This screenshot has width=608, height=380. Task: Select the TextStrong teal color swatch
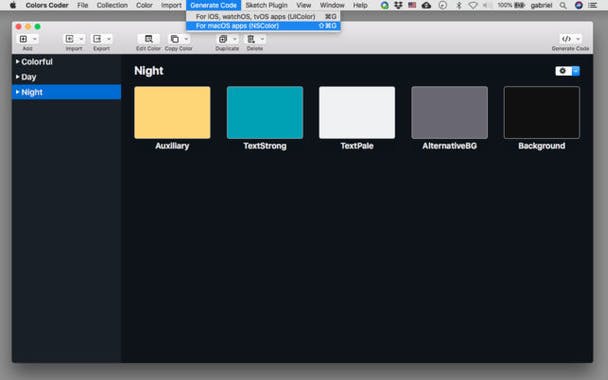[x=265, y=112]
